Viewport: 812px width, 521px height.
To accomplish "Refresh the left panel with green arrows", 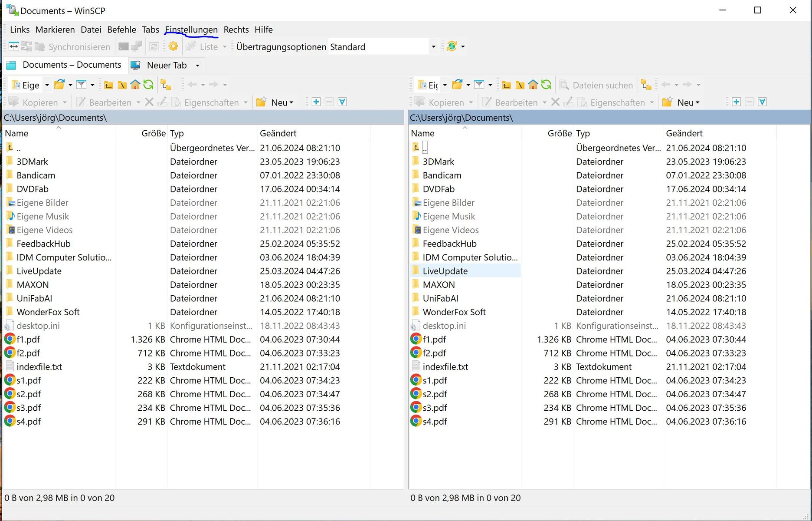I will tap(148, 85).
